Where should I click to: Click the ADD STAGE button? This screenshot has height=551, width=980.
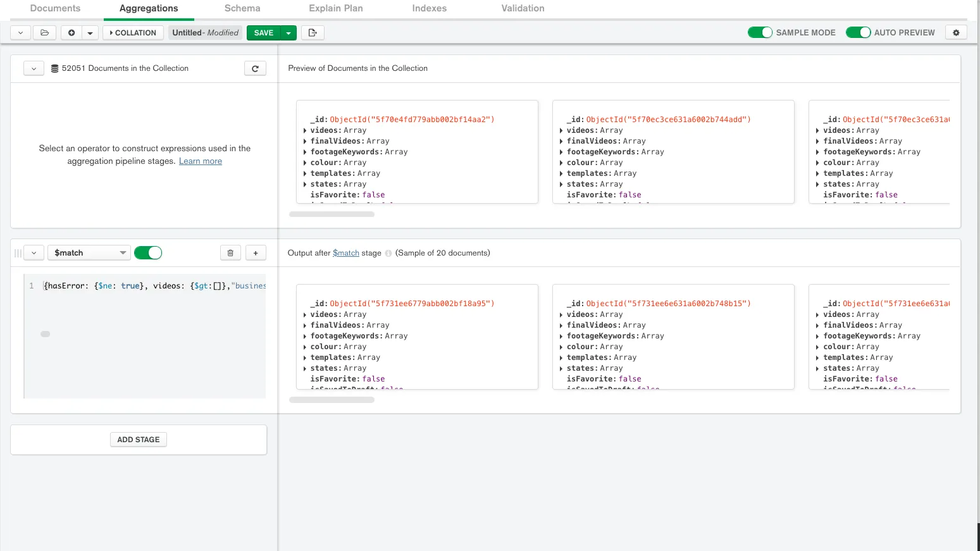pyautogui.click(x=139, y=440)
